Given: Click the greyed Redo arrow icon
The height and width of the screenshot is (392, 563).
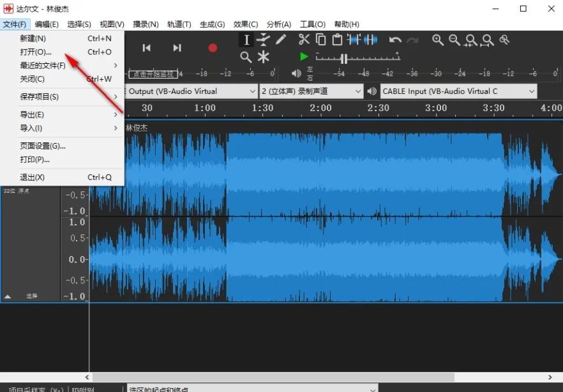Looking at the screenshot, I should [x=412, y=40].
